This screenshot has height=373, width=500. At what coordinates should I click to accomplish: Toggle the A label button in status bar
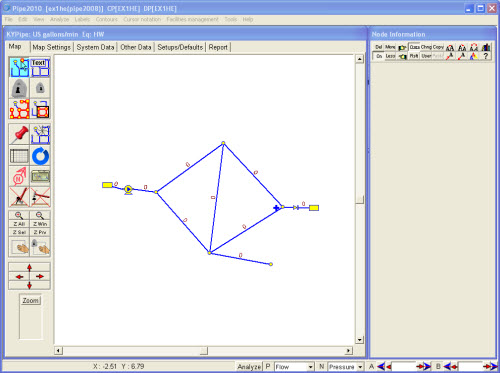coord(371,366)
